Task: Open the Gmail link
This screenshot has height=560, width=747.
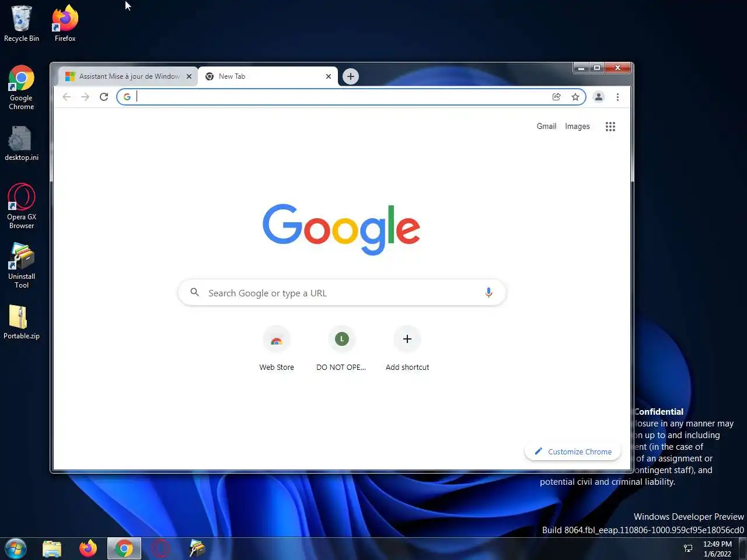Action: coord(547,126)
